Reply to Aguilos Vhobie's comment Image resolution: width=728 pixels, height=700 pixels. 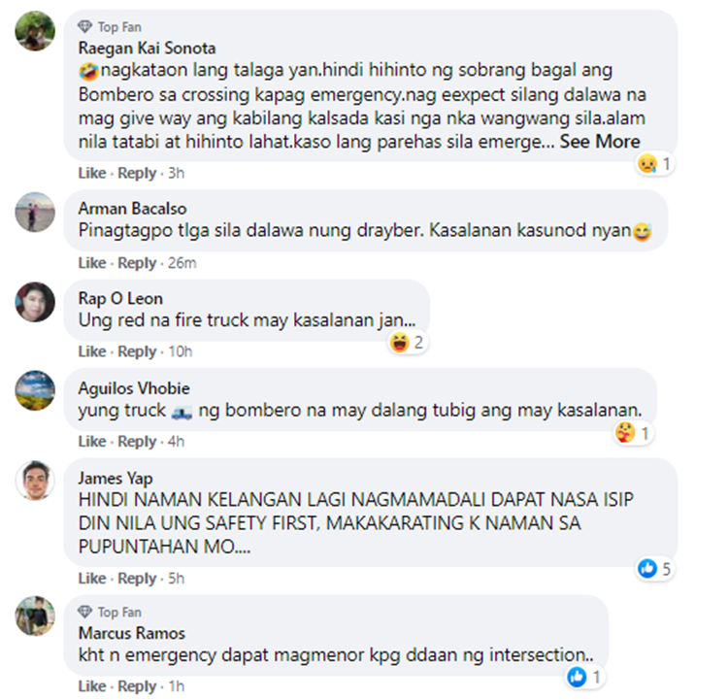137,442
